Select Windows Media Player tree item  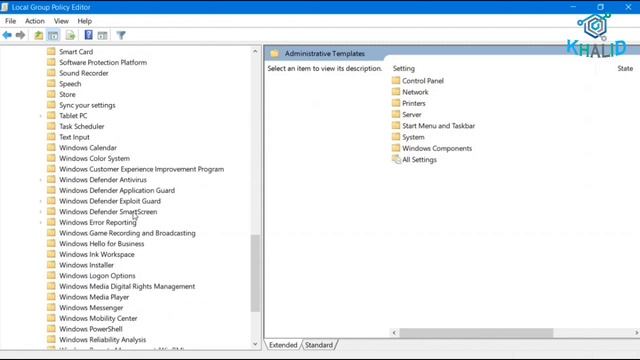pyautogui.click(x=94, y=297)
